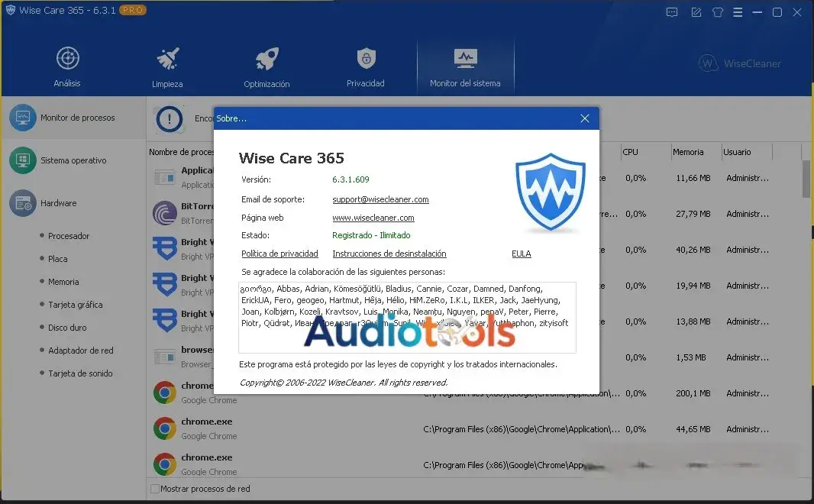Click the version number 6.3.1.609
Screen dimensions: 814x504
pyautogui.click(x=351, y=179)
